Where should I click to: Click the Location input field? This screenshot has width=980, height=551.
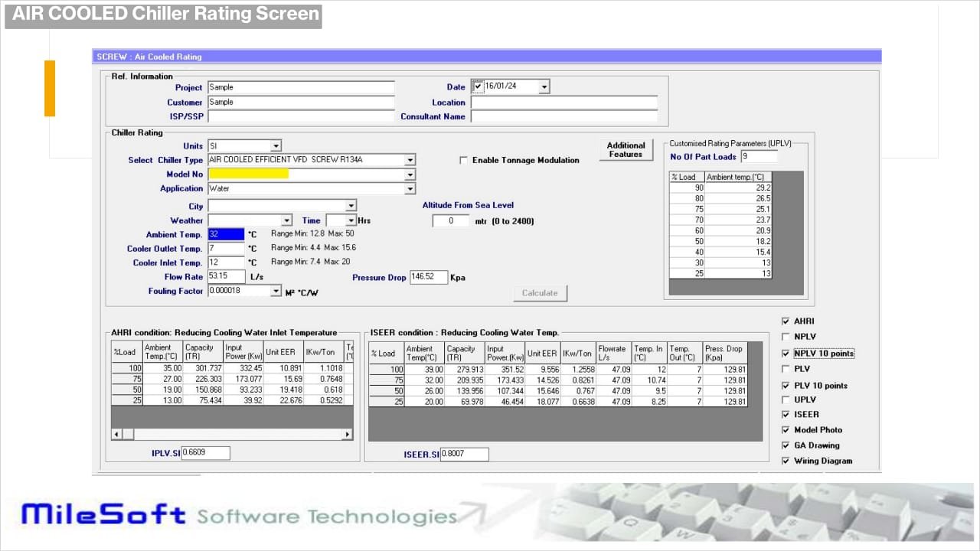click(x=564, y=103)
